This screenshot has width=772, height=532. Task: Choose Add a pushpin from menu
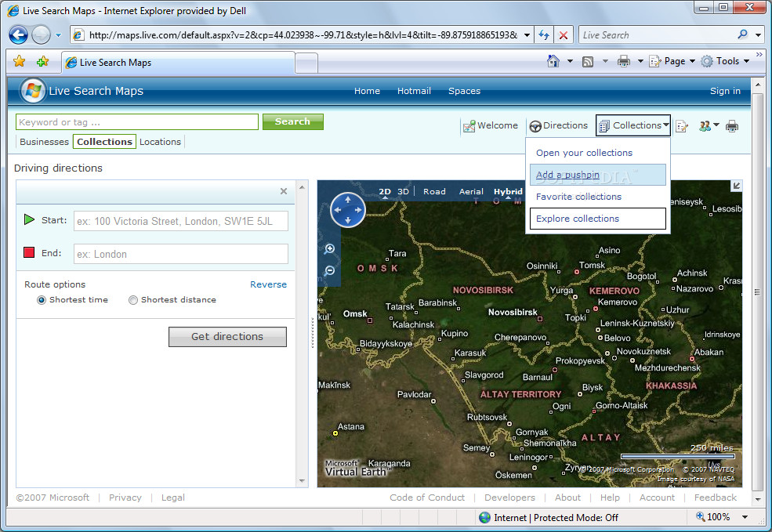coord(598,175)
